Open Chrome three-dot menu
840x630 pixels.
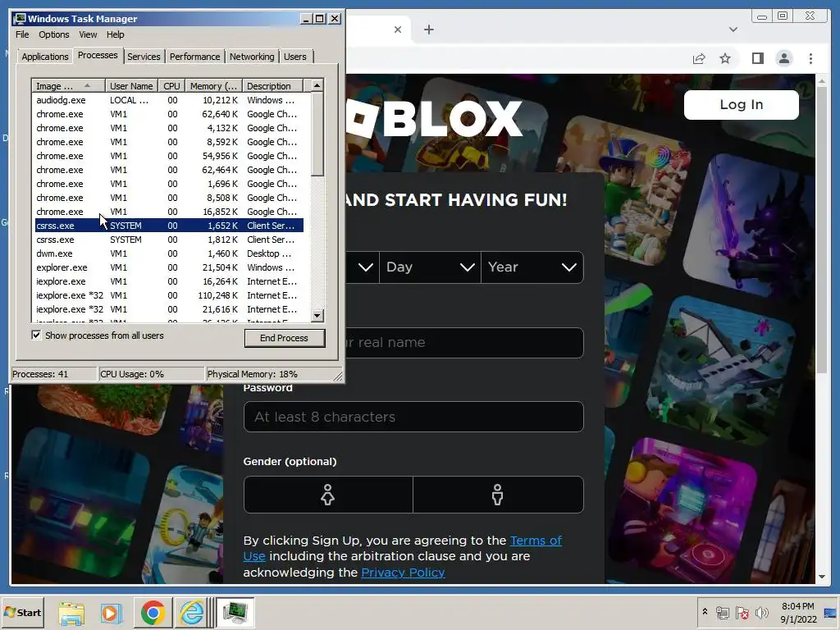point(810,58)
